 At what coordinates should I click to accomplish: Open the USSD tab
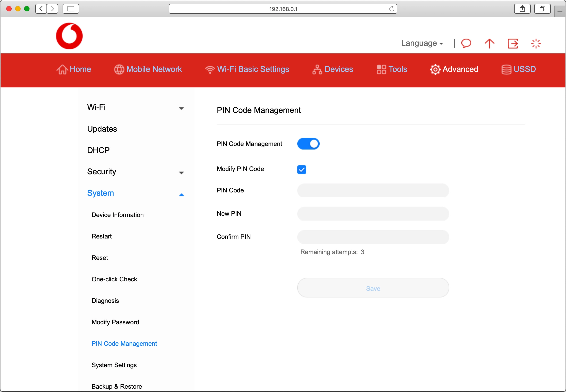point(518,69)
